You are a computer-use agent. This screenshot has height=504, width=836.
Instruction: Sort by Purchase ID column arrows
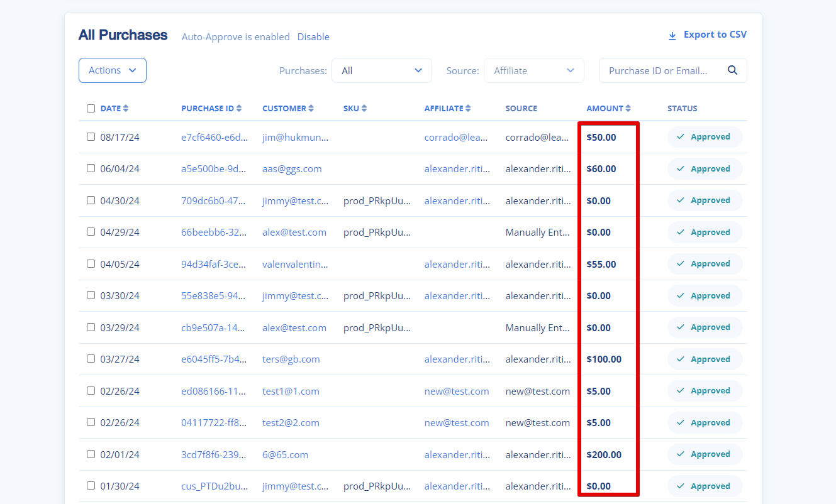tap(239, 108)
